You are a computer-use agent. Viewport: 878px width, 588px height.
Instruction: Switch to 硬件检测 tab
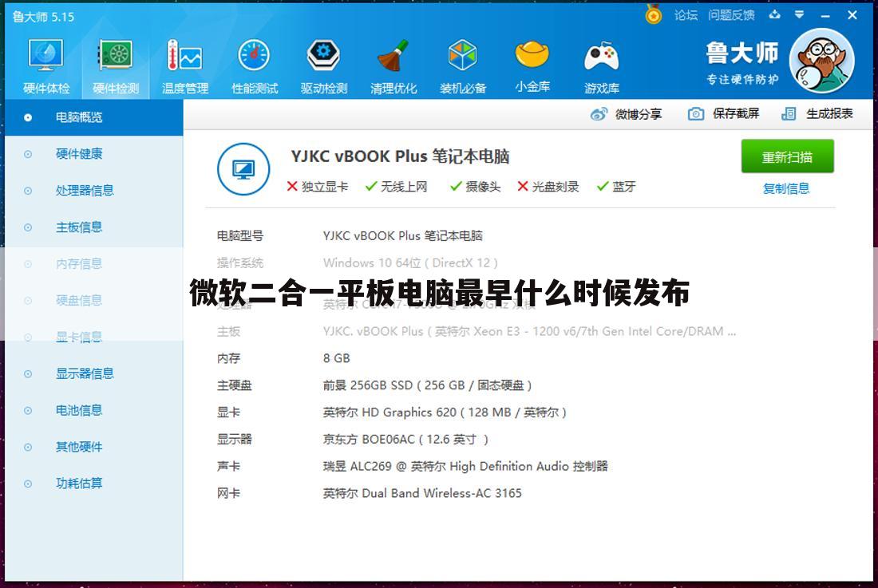pos(115,56)
